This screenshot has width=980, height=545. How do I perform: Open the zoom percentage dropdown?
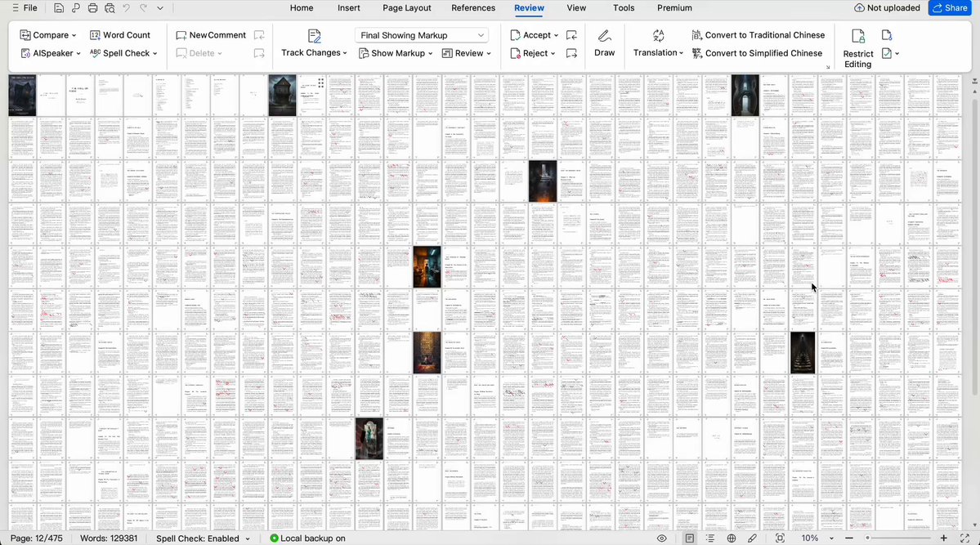(817, 538)
